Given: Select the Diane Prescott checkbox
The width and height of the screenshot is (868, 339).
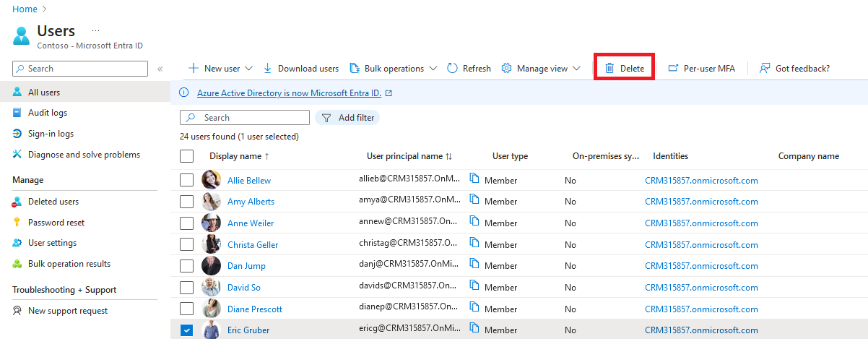Looking at the screenshot, I should (186, 309).
